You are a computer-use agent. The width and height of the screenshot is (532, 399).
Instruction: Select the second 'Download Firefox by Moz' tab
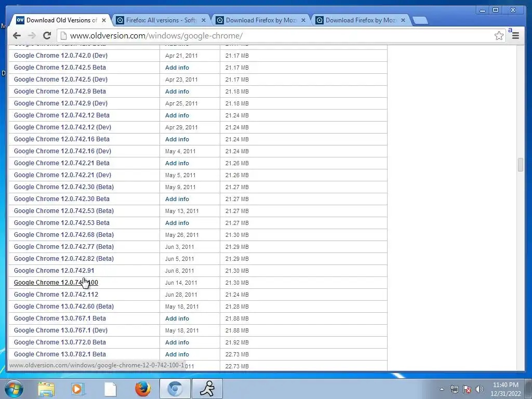click(361, 20)
